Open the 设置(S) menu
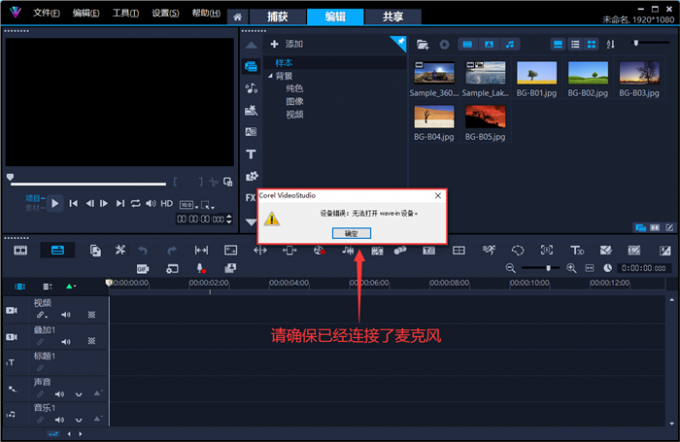The image size is (680, 442). pyautogui.click(x=165, y=13)
